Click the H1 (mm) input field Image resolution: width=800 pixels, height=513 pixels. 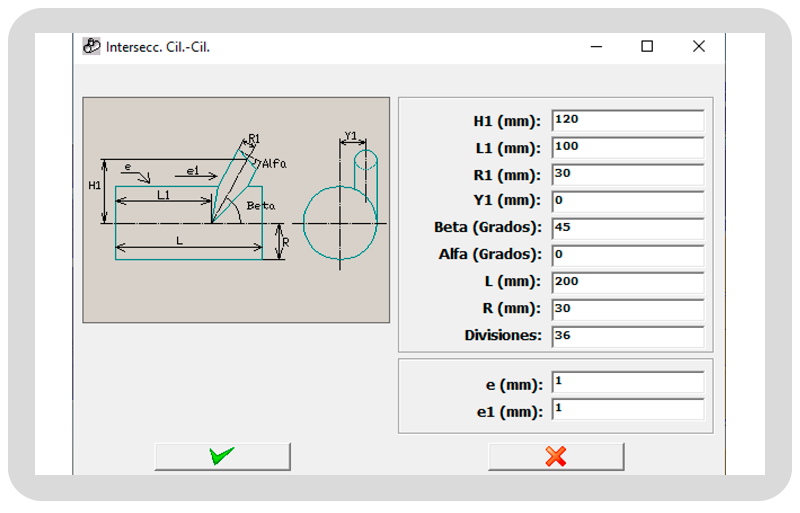point(627,120)
